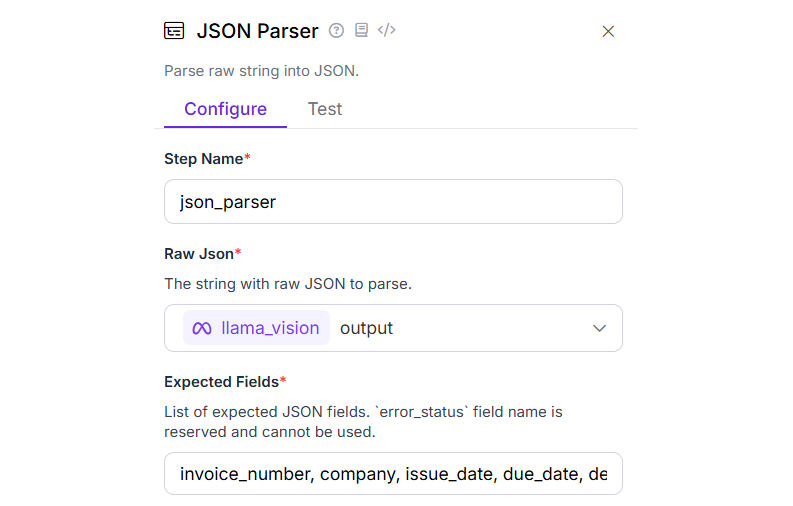Image resolution: width=793 pixels, height=506 pixels.
Task: Open the documentation book icon
Action: (361, 31)
